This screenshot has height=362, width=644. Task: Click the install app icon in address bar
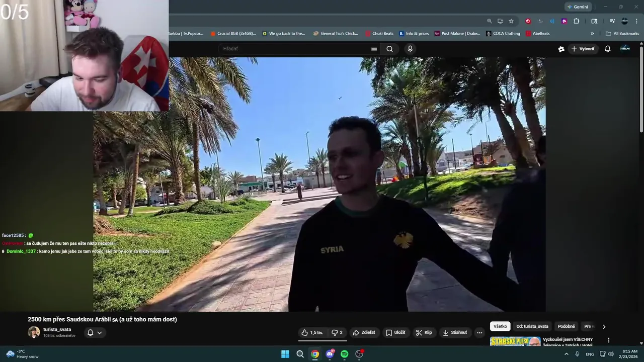point(500,21)
